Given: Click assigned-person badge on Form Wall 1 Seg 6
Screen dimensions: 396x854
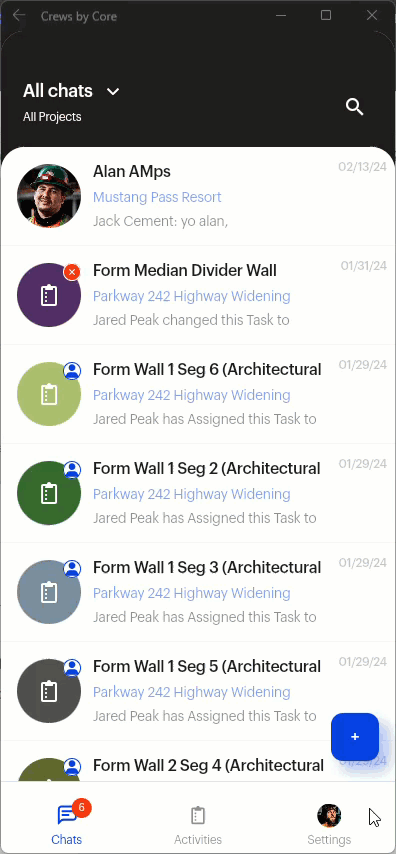Looking at the screenshot, I should [72, 370].
